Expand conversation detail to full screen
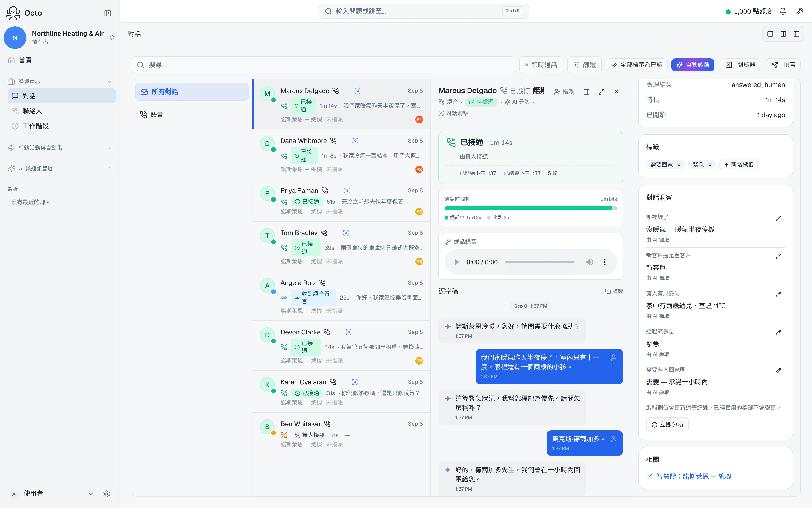This screenshot has height=508, width=812. pos(602,92)
